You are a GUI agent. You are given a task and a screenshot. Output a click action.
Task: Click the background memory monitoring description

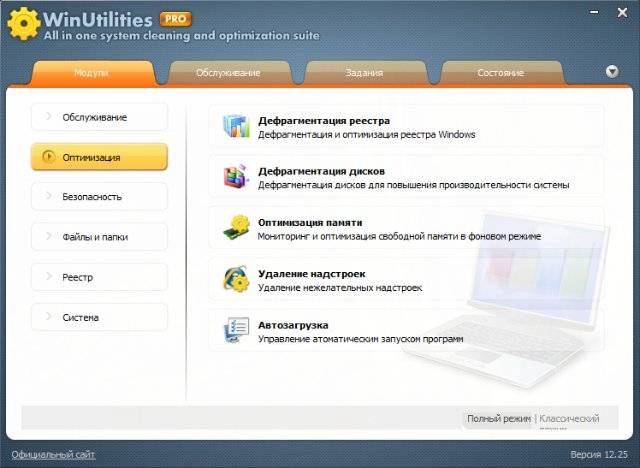[399, 236]
